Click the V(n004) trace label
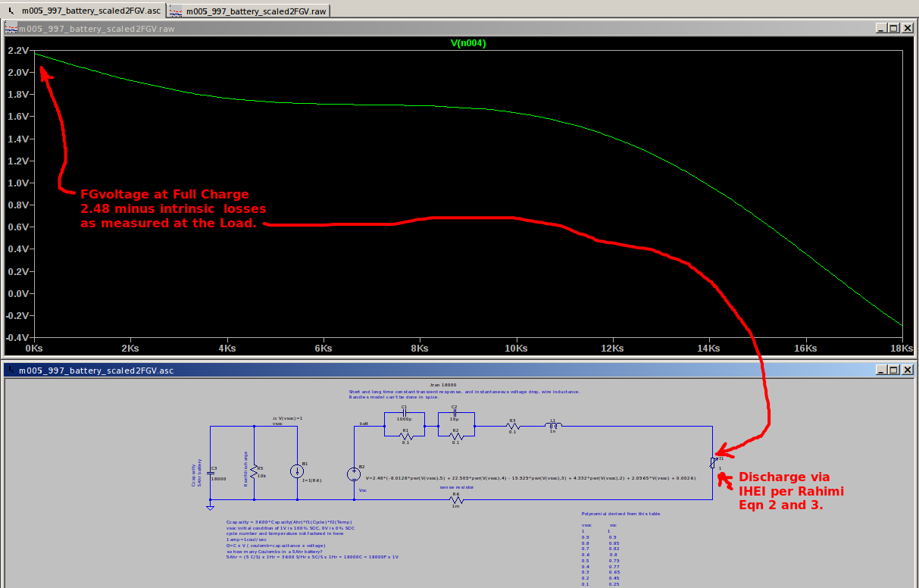Viewport: 919px width, 588px height. point(468,43)
